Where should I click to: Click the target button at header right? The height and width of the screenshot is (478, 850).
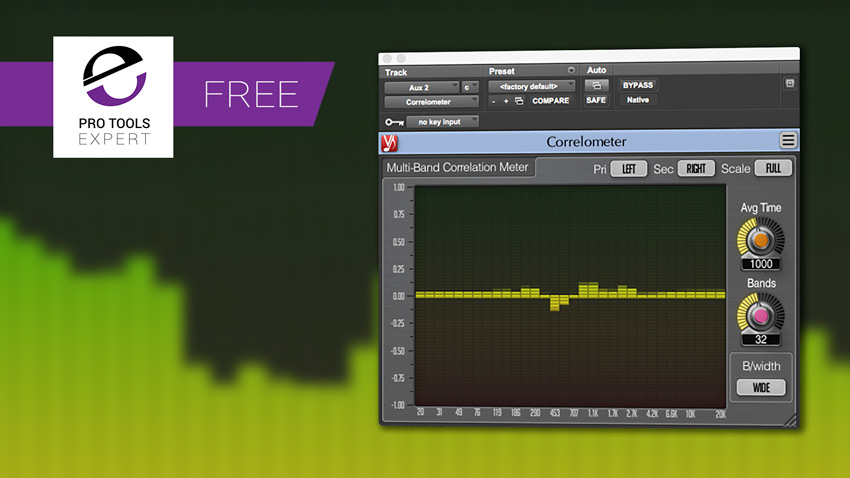coord(790,83)
